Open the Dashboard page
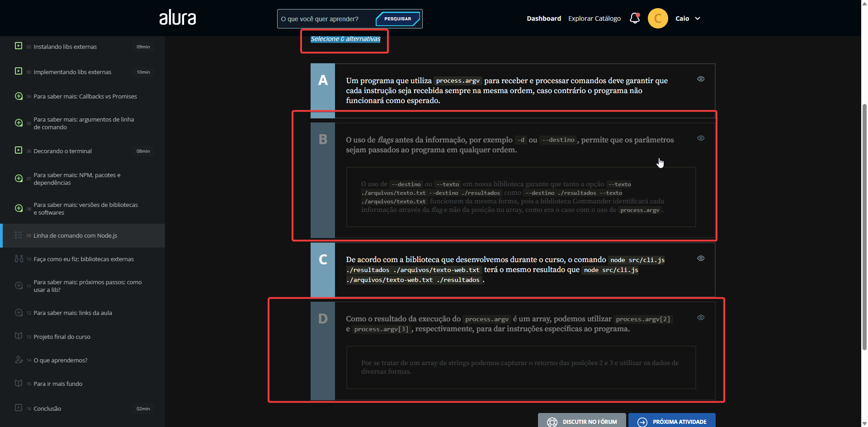Screen dimensions: 868x427 [544, 19]
